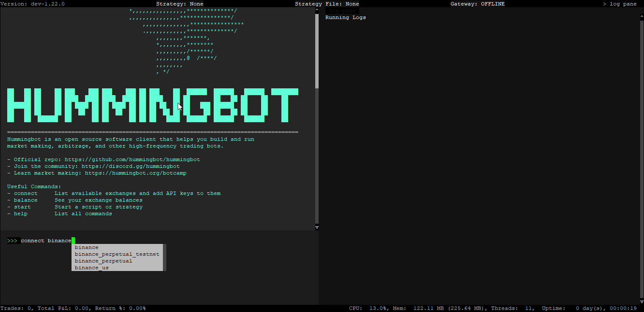The height and width of the screenshot is (312, 644).
Task: Click the autocomplete popup scrollbar
Action: 165,257
